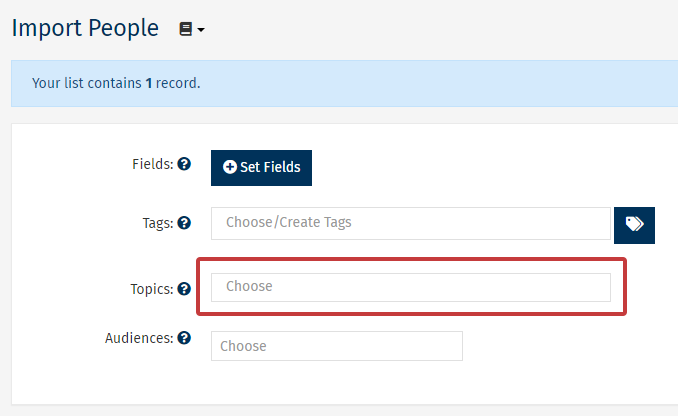The image size is (678, 416).
Task: Show help for the Audiences label
Action: 184,338
